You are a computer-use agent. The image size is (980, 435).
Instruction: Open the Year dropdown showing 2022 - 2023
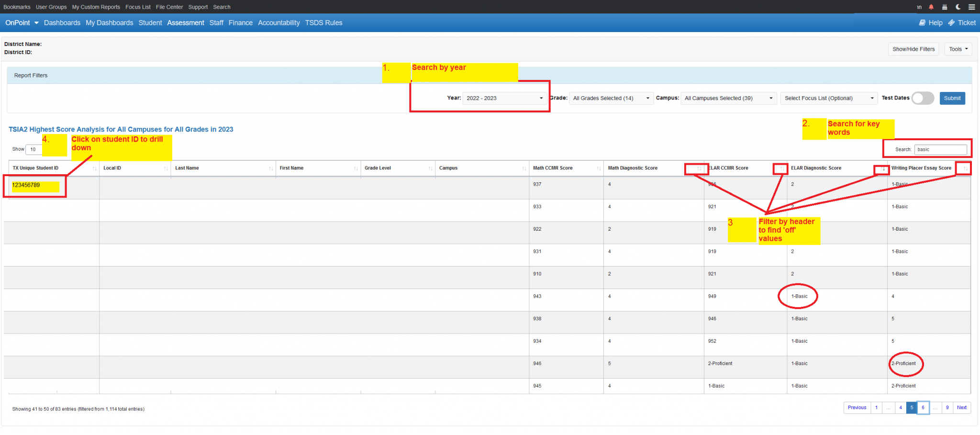(504, 98)
